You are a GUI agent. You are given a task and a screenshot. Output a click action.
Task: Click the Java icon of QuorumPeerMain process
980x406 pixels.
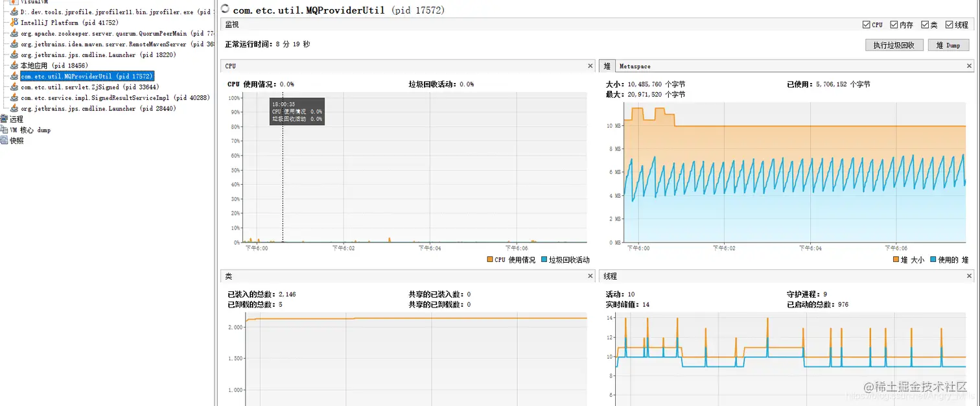(14, 33)
